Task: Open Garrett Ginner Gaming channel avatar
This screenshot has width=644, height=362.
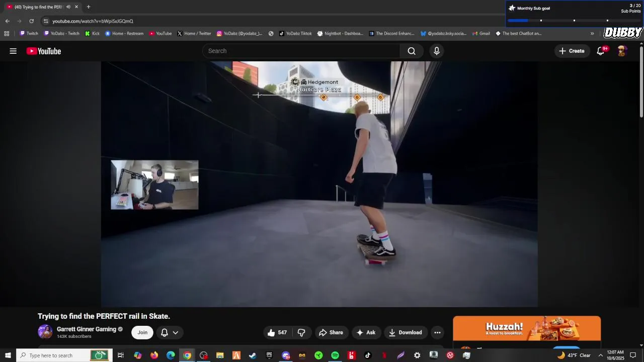Action: (45, 332)
